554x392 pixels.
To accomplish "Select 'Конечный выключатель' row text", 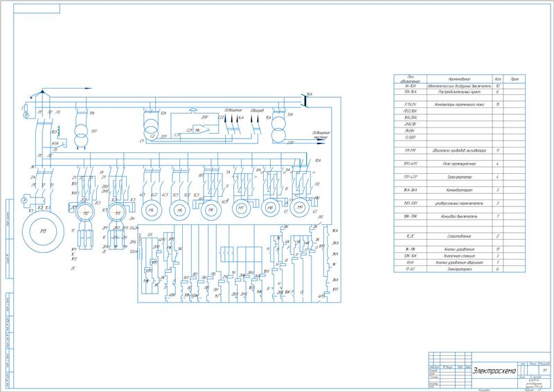I will tap(459, 216).
